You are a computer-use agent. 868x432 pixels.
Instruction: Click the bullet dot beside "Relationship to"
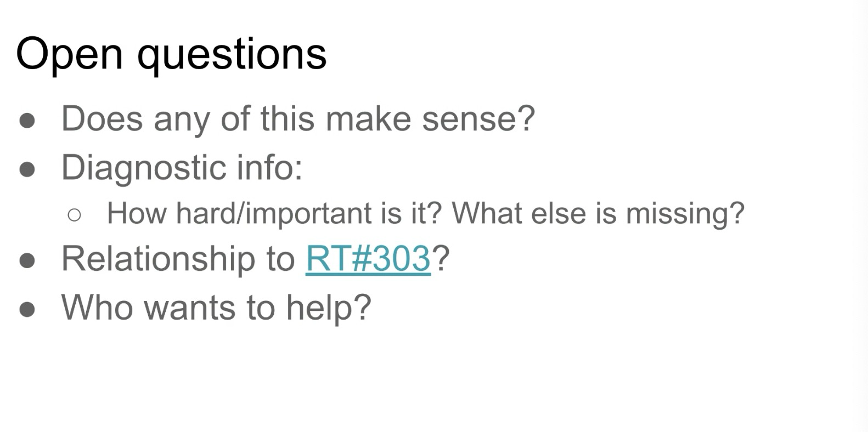[27, 260]
